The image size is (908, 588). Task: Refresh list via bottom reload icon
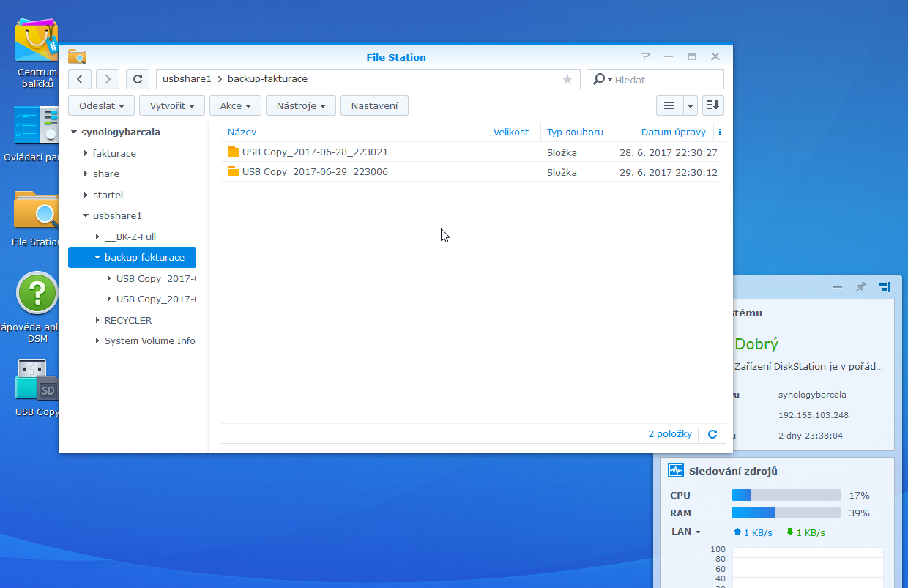point(712,434)
